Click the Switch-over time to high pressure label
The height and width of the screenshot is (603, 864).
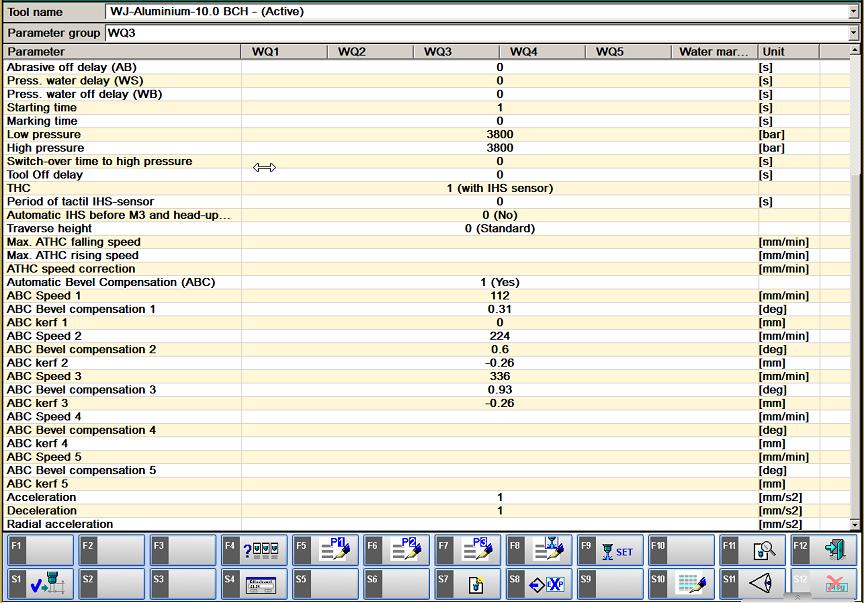(100, 161)
